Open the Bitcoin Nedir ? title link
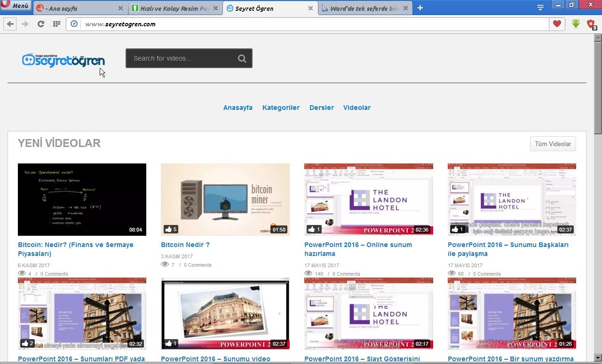The width and height of the screenshot is (602, 364). [185, 245]
